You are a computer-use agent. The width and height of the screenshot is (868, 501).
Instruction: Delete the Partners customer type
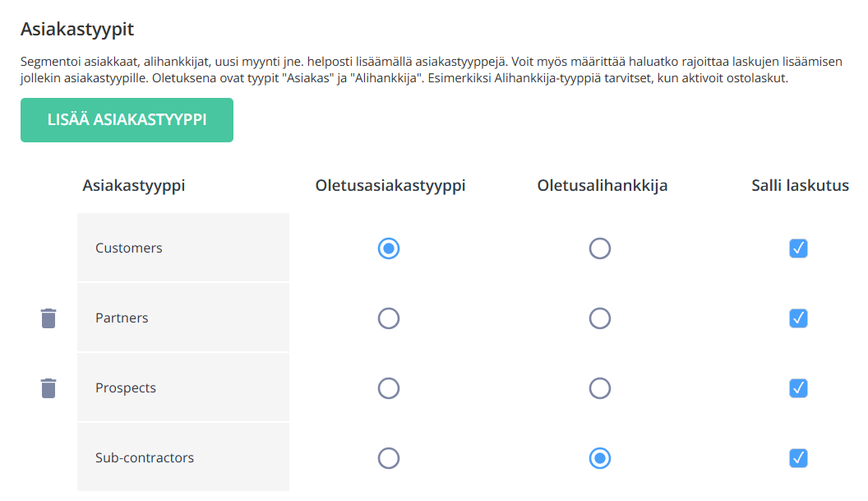click(48, 318)
